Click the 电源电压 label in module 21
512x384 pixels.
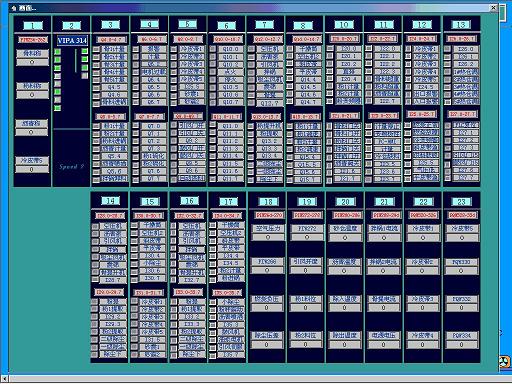(x=383, y=335)
